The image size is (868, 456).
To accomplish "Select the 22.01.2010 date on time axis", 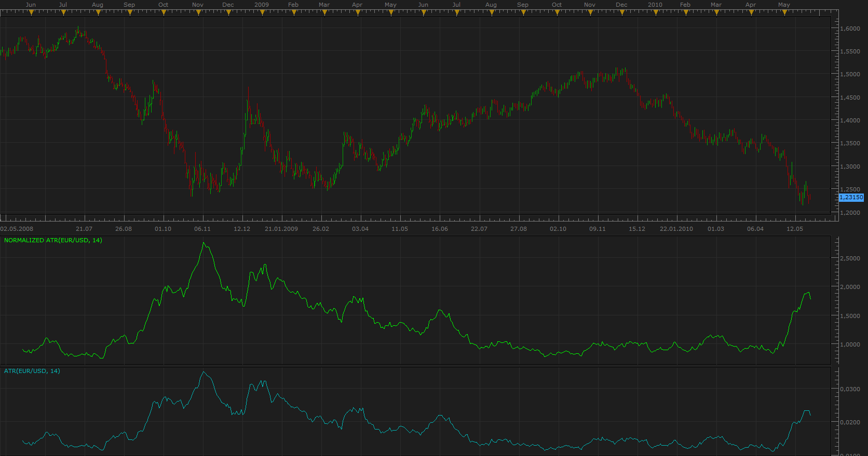I will (x=676, y=229).
